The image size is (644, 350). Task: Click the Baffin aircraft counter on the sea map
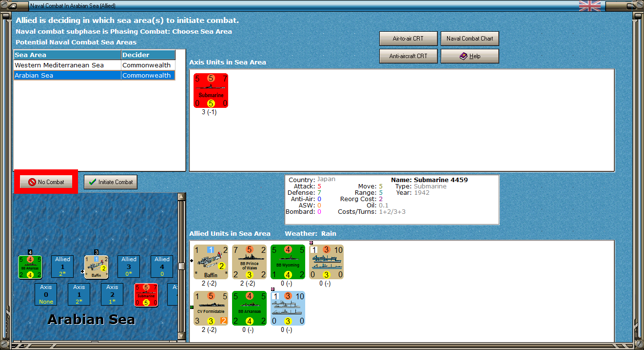(96, 267)
